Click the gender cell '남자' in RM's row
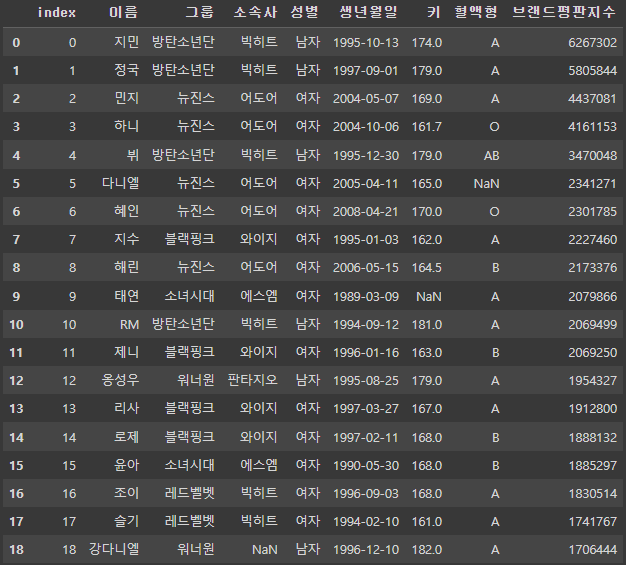626x565 pixels. [x=308, y=324]
